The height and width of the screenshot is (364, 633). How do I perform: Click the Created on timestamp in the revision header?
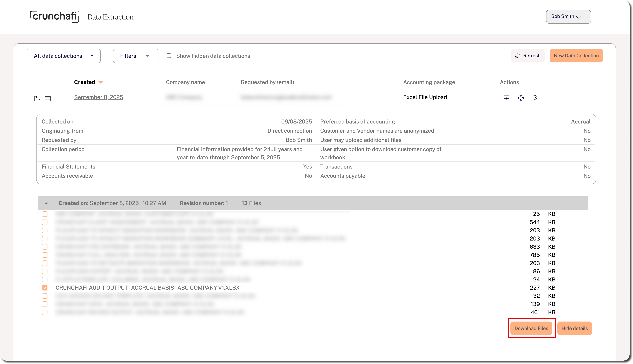112,203
